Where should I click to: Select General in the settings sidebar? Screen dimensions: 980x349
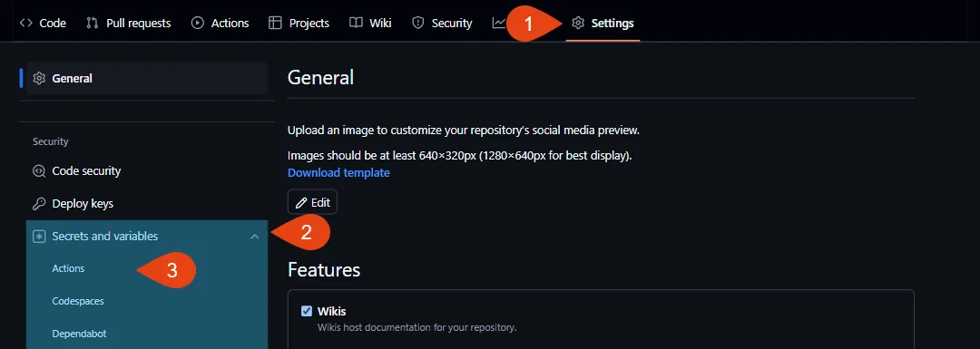pos(147,78)
